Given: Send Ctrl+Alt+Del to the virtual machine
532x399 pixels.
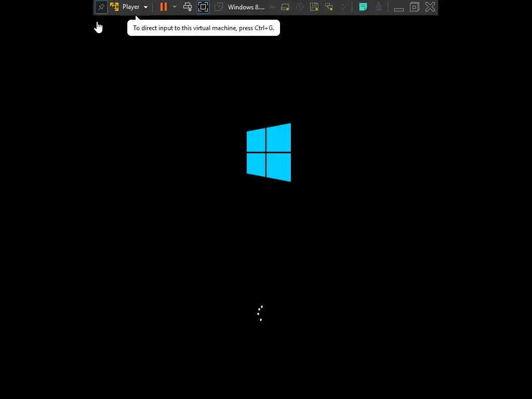Looking at the screenshot, I should click(188, 7).
